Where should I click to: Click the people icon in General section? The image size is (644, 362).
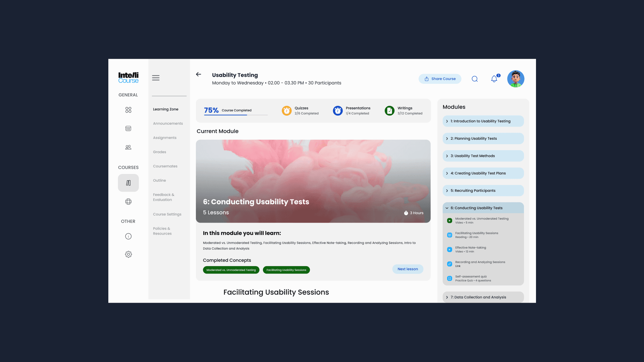(128, 147)
